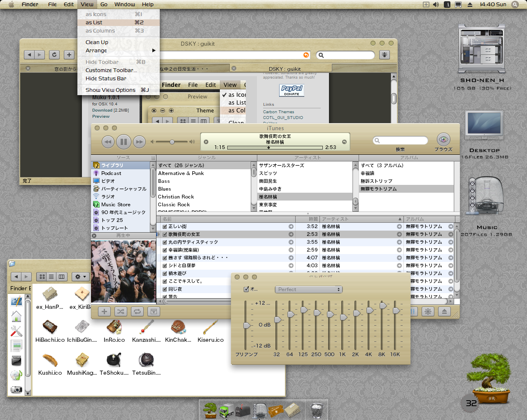527x420 pixels.
Task: Click the green truck icon in the Dock
Action: [226, 411]
